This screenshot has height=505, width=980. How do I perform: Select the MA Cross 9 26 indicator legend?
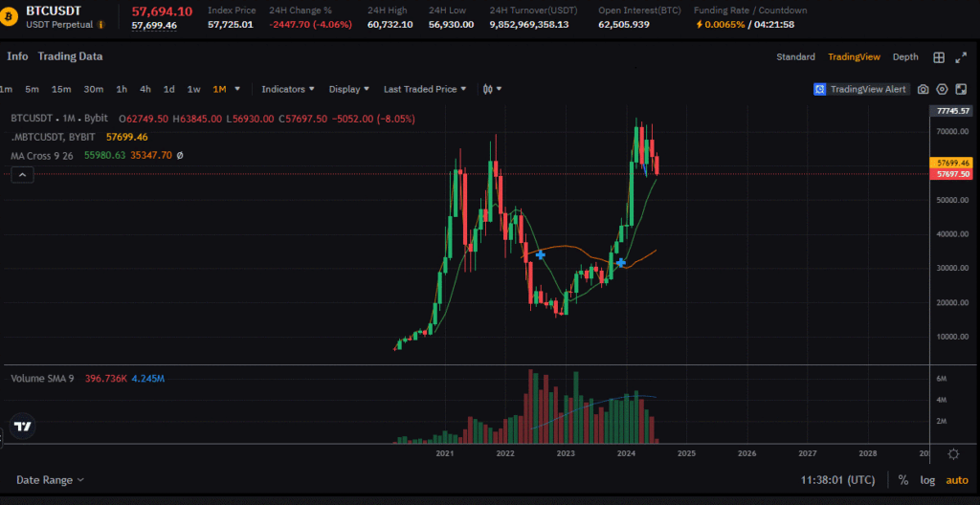[44, 155]
